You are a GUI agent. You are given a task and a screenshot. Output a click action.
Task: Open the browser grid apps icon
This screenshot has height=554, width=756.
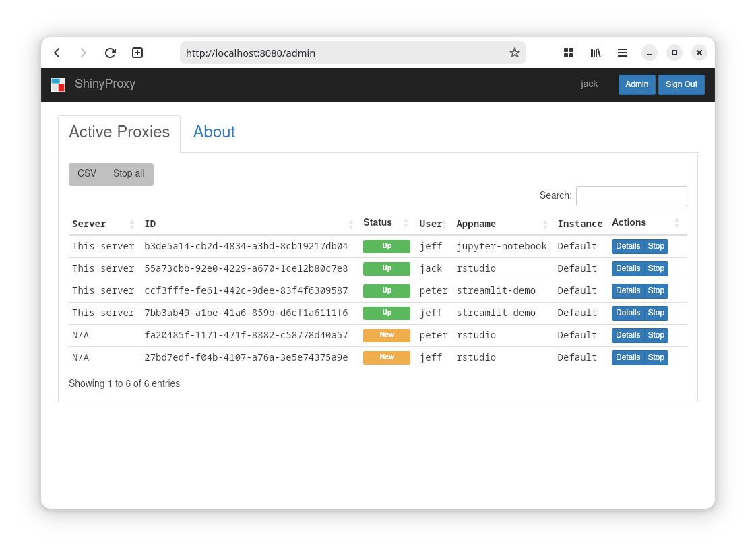tap(569, 53)
